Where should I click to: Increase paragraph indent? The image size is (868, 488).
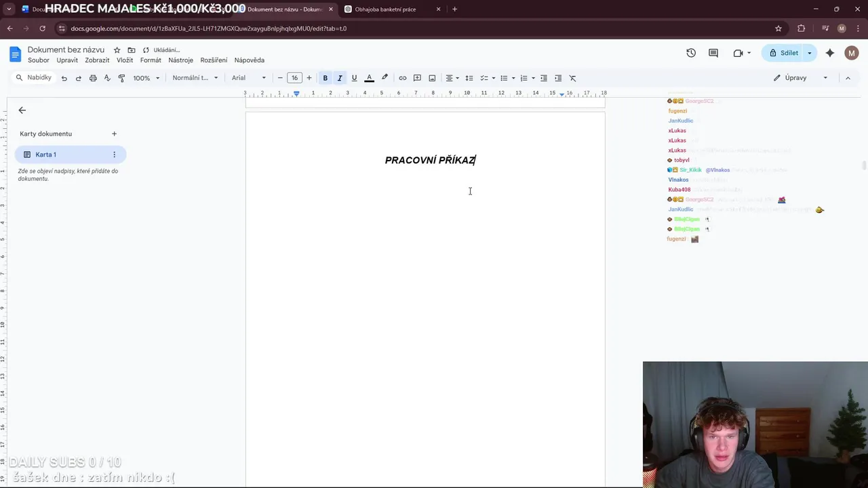tap(558, 78)
